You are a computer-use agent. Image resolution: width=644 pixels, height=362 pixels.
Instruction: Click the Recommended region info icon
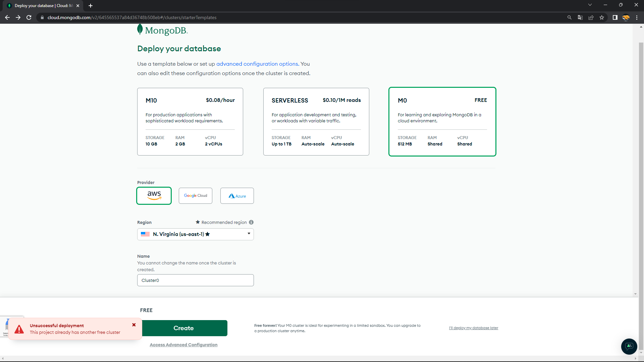[x=251, y=222]
